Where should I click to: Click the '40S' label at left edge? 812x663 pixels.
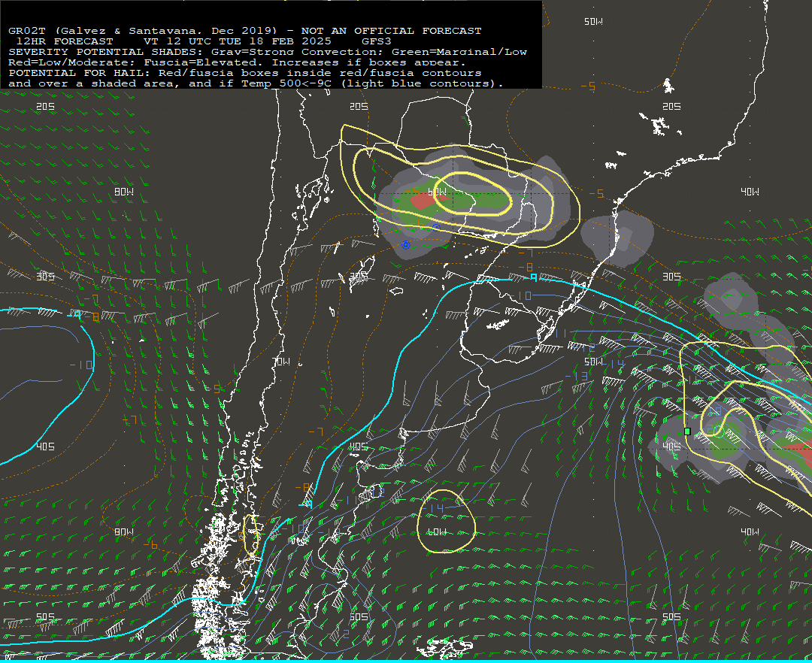click(x=46, y=447)
